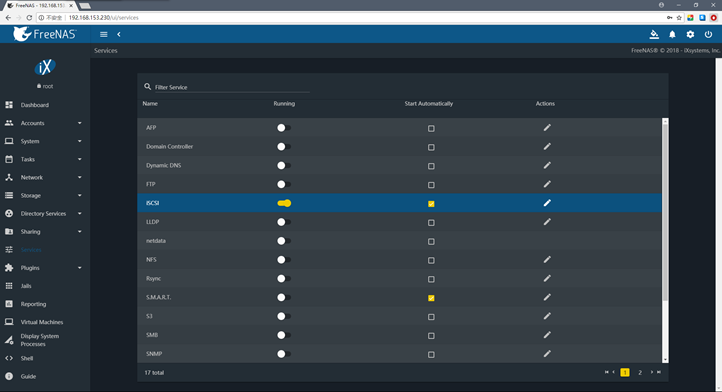Open the Guide link in sidebar

(x=44, y=376)
